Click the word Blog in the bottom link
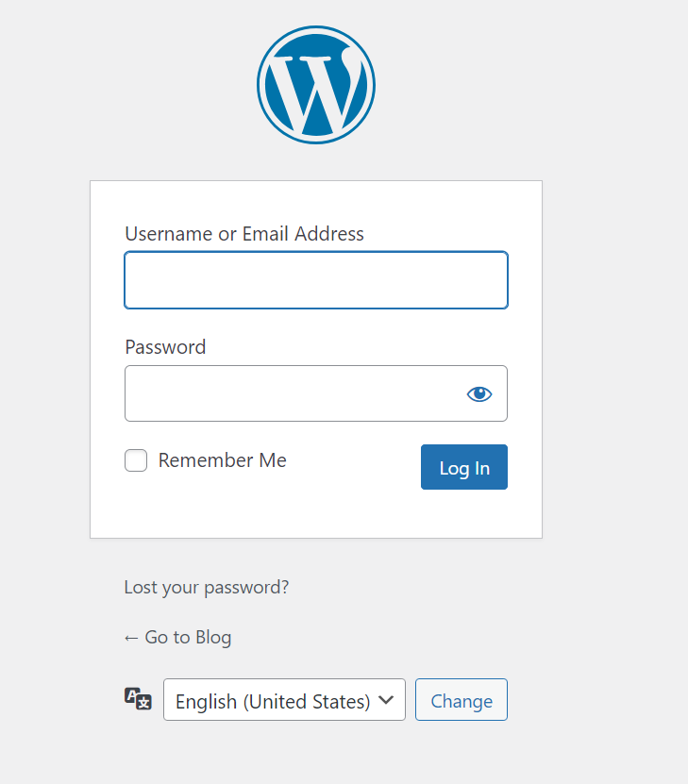This screenshot has width=688, height=784. pyautogui.click(x=213, y=638)
